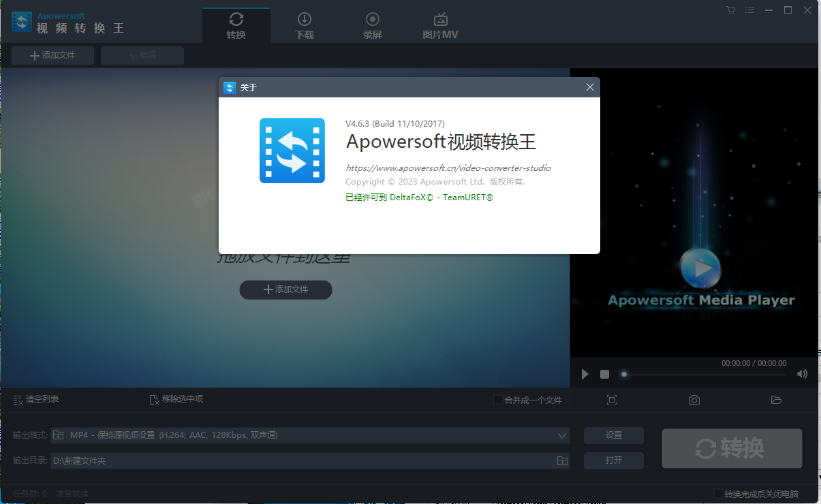Click the green DeltaFoX TeamURET license text
This screenshot has height=504, width=821.
[x=419, y=198]
